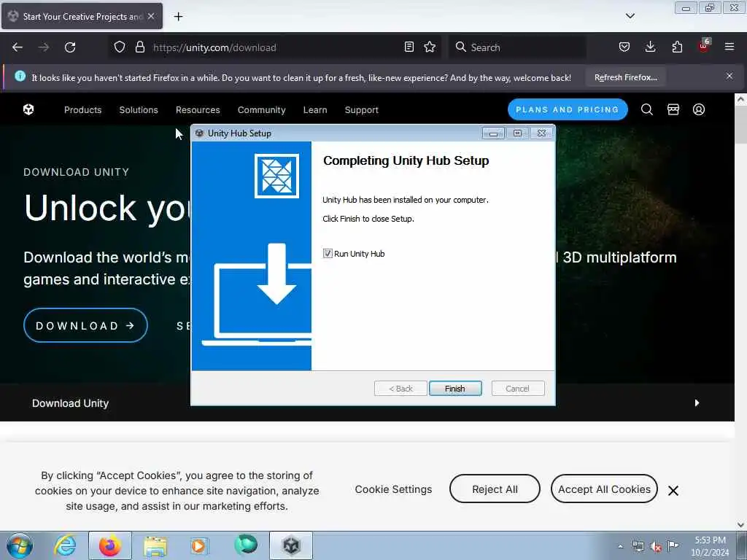Open the Learn menu
The image size is (747, 560).
[x=315, y=110]
